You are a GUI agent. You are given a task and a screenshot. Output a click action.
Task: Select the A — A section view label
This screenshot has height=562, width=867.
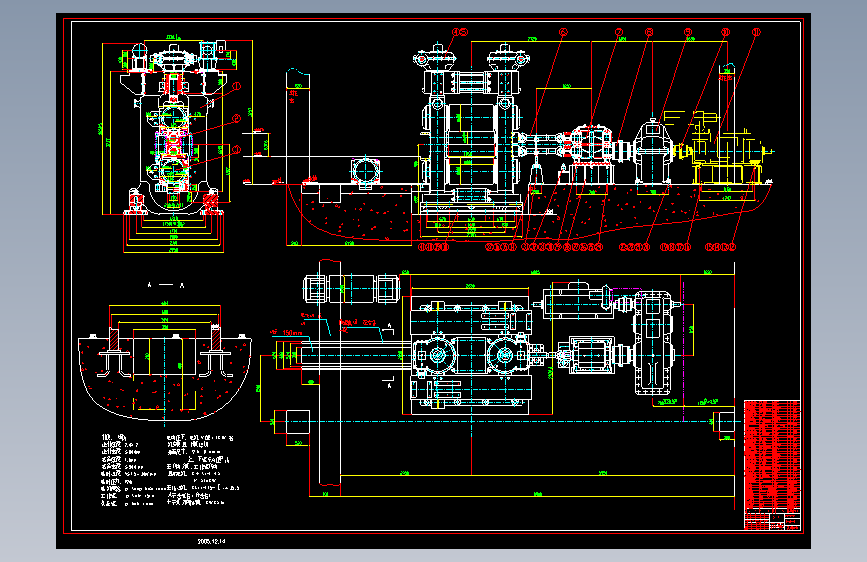(x=165, y=285)
